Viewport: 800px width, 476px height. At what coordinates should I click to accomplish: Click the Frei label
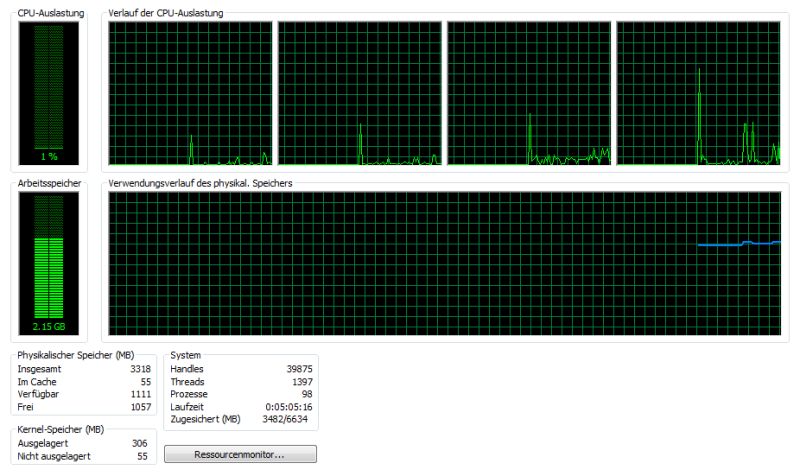click(x=25, y=407)
